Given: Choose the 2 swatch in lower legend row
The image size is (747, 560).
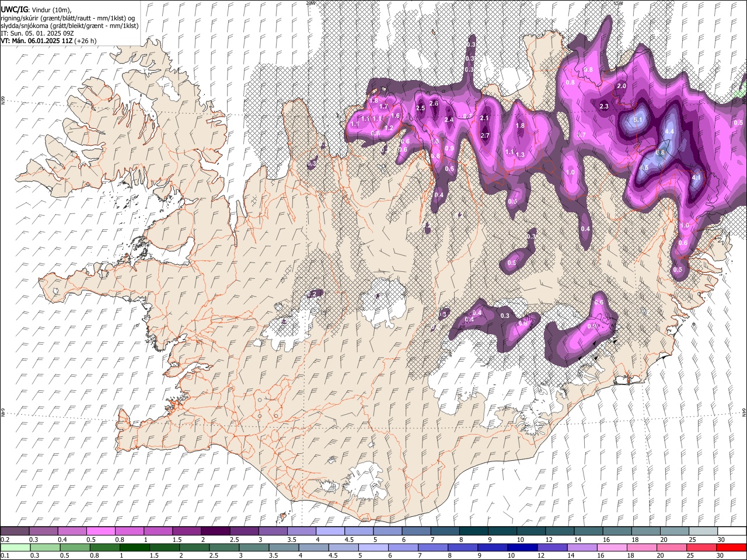Looking at the screenshot, I should point(194,547).
